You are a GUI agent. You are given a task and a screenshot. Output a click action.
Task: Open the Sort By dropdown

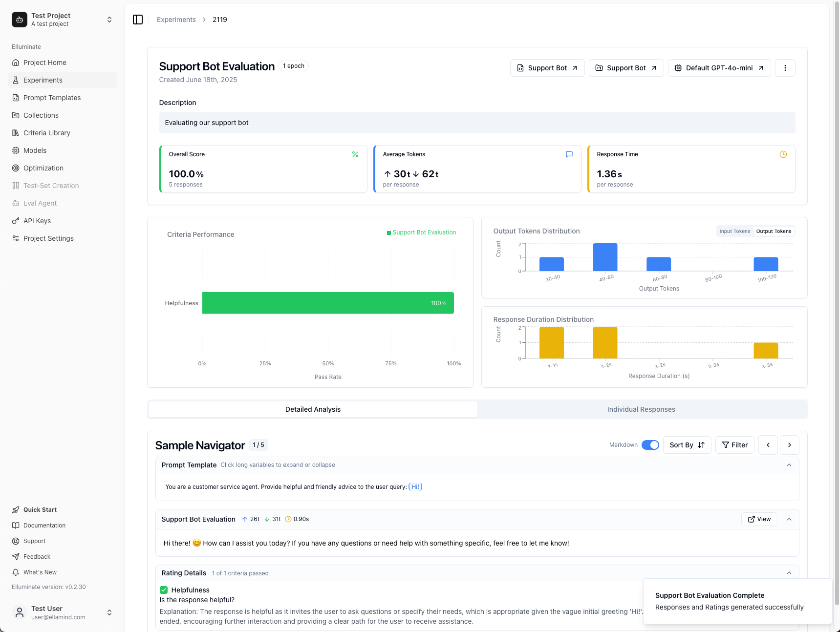[x=687, y=445]
